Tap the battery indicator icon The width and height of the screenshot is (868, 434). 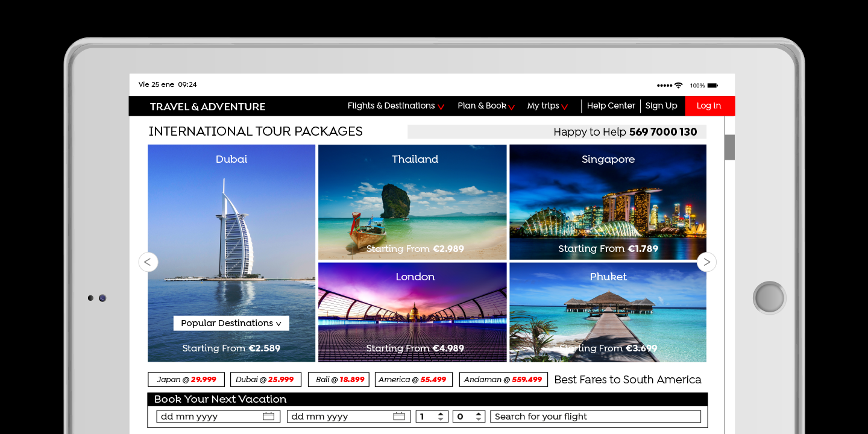712,85
